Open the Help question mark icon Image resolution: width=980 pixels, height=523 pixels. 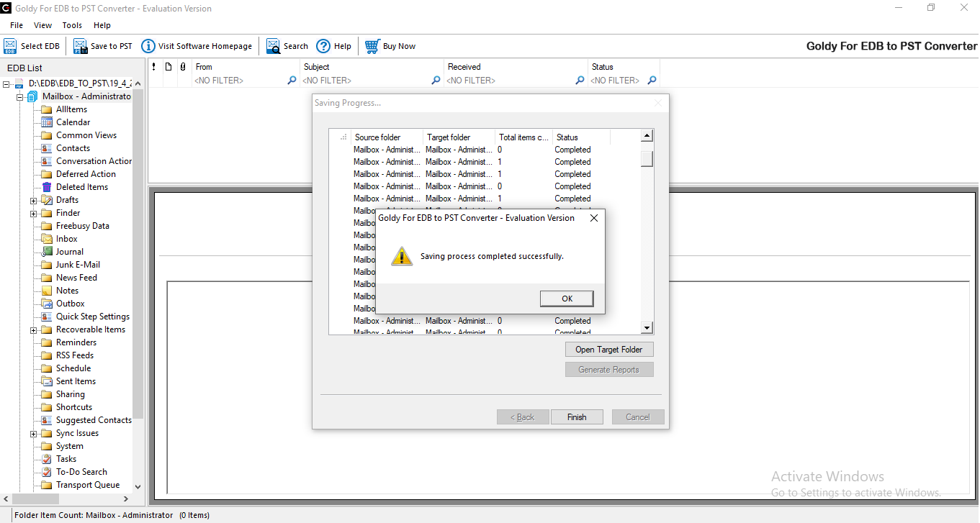tap(323, 46)
